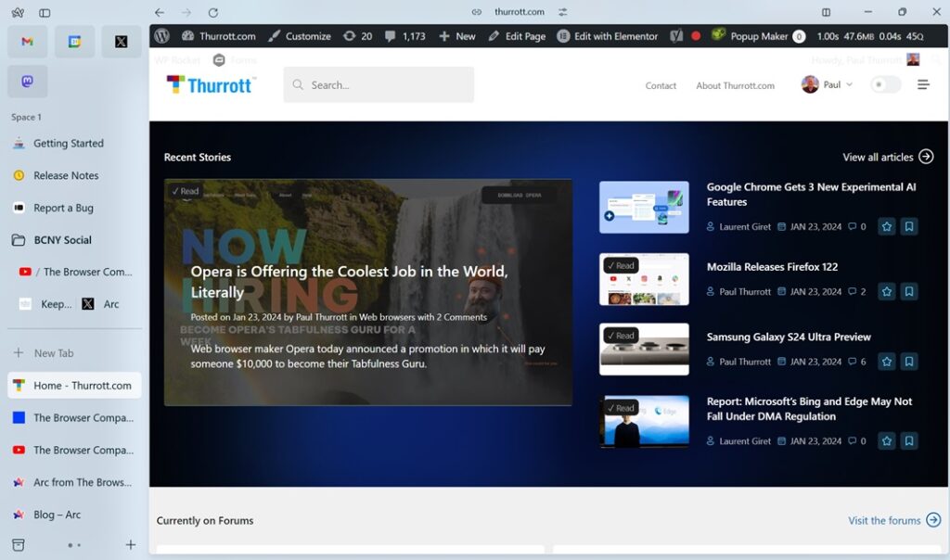Click Edit Page in admin bar

pyautogui.click(x=517, y=36)
